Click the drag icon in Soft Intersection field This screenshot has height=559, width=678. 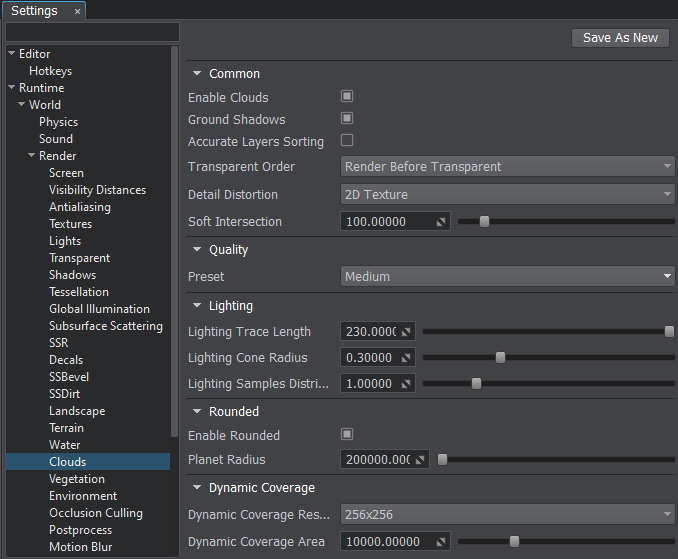[x=440, y=222]
